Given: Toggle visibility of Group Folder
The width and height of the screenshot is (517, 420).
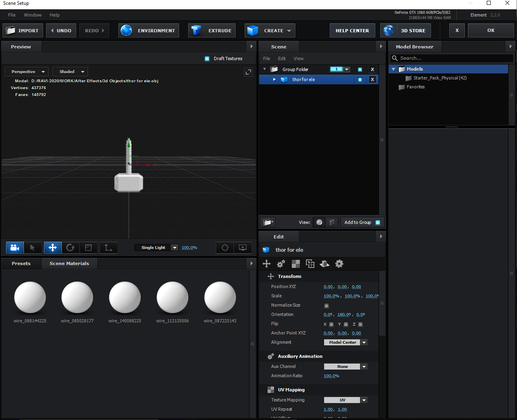Looking at the screenshot, I should 360,69.
